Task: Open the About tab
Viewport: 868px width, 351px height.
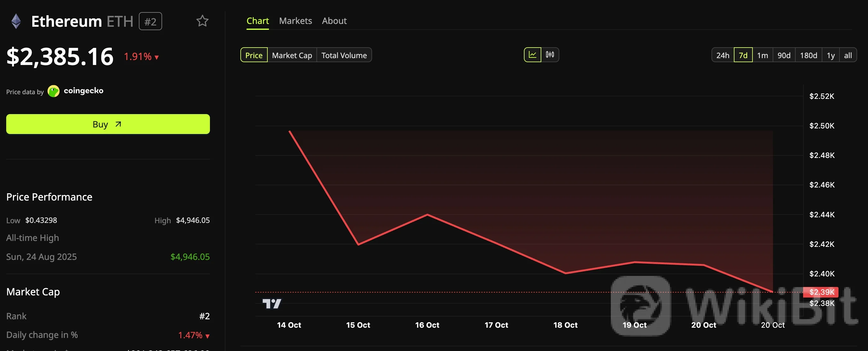Action: click(x=334, y=21)
